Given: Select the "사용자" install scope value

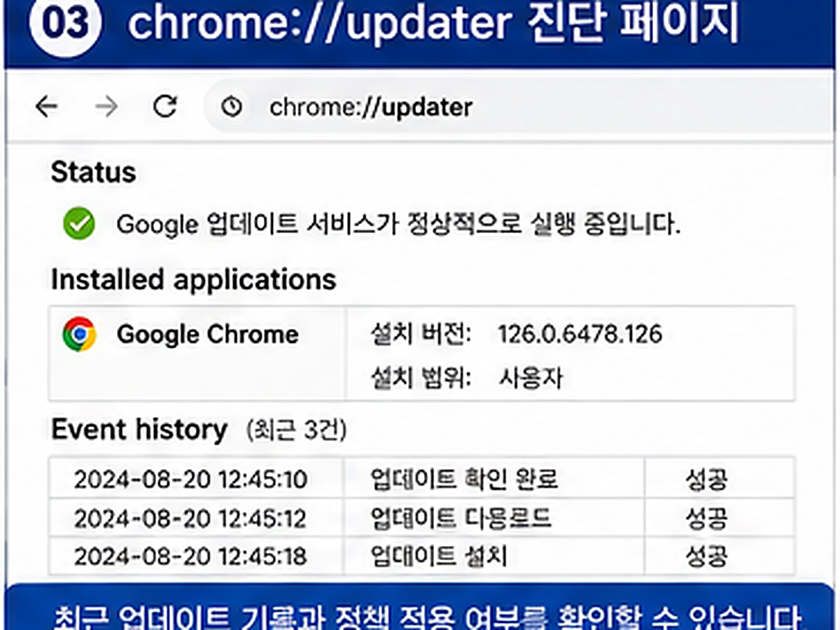Looking at the screenshot, I should click(531, 378).
